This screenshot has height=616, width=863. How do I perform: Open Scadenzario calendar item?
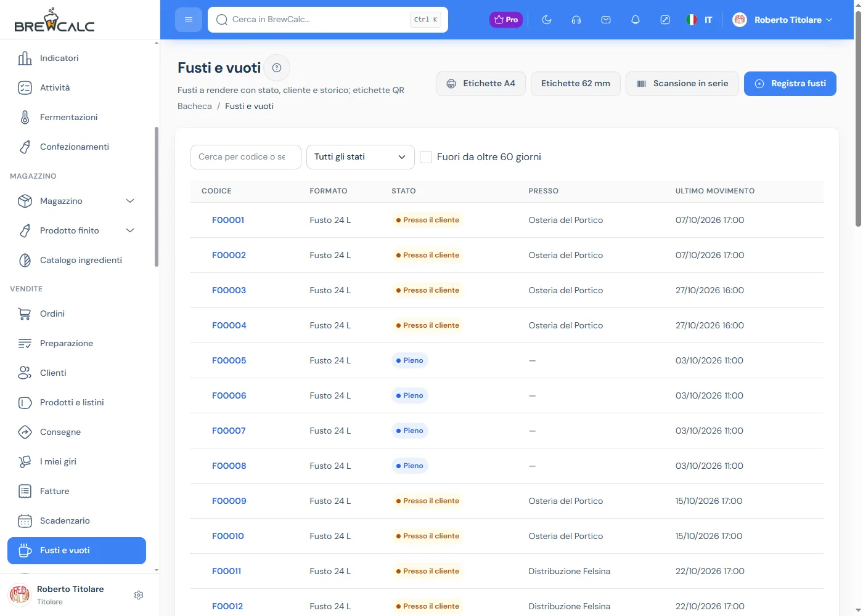[76, 521]
